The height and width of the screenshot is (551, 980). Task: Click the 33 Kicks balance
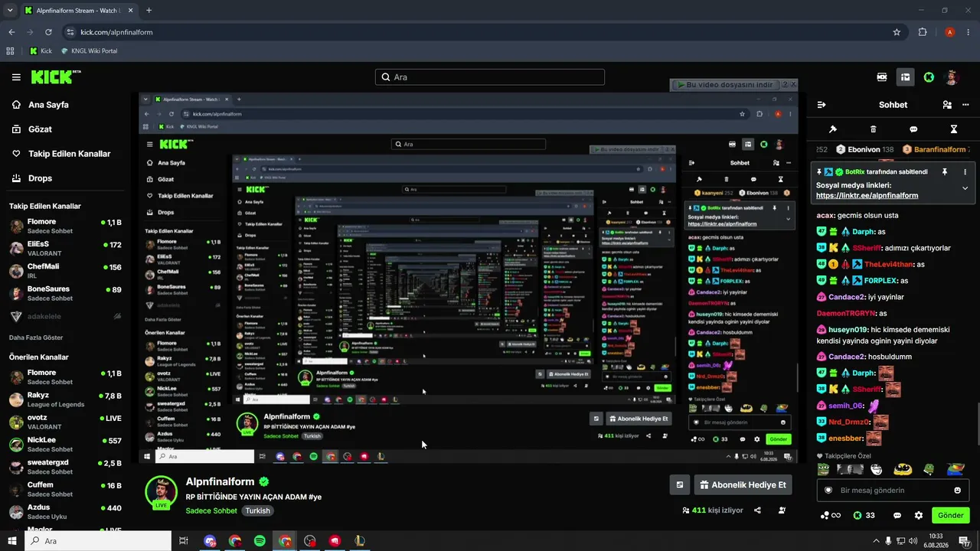click(x=864, y=516)
